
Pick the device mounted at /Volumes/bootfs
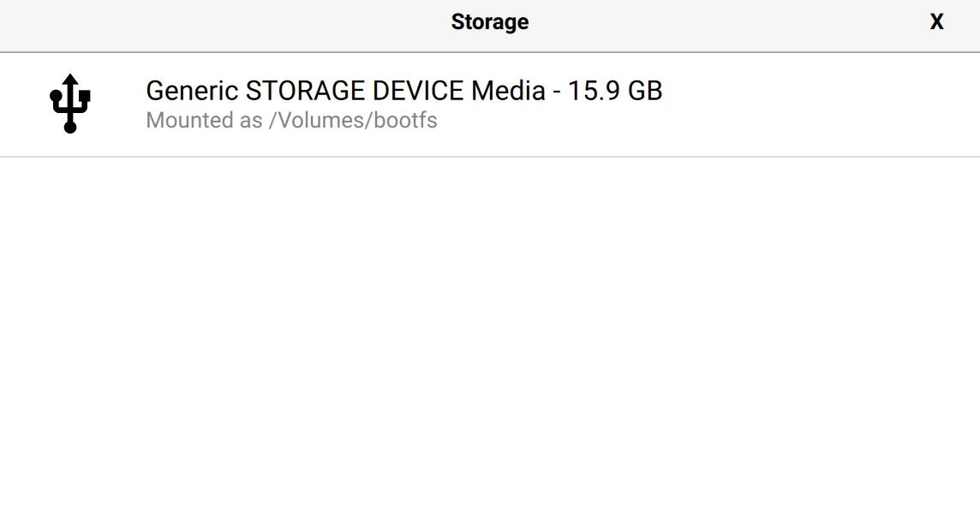click(490, 104)
